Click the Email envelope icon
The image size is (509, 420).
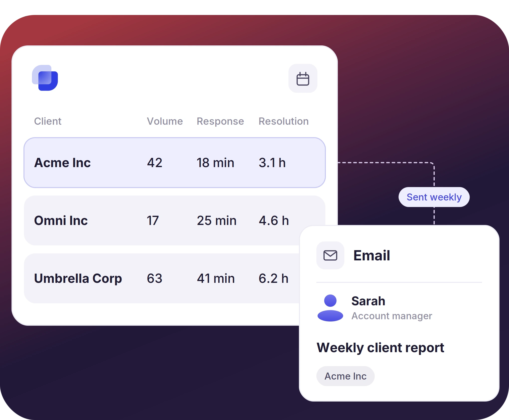[x=330, y=255]
